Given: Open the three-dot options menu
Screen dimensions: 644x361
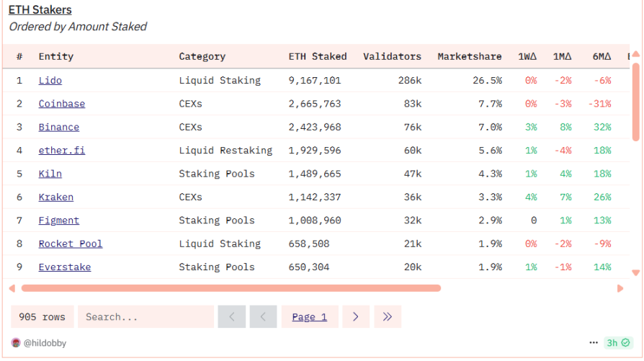Looking at the screenshot, I should (x=594, y=343).
